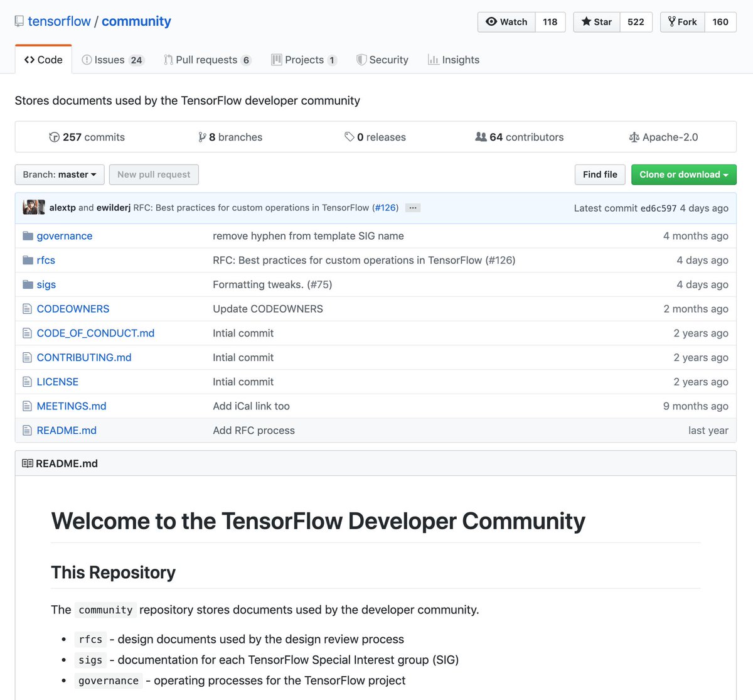753x700 pixels.
Task: Click the book icon in README.md header
Action: point(28,463)
